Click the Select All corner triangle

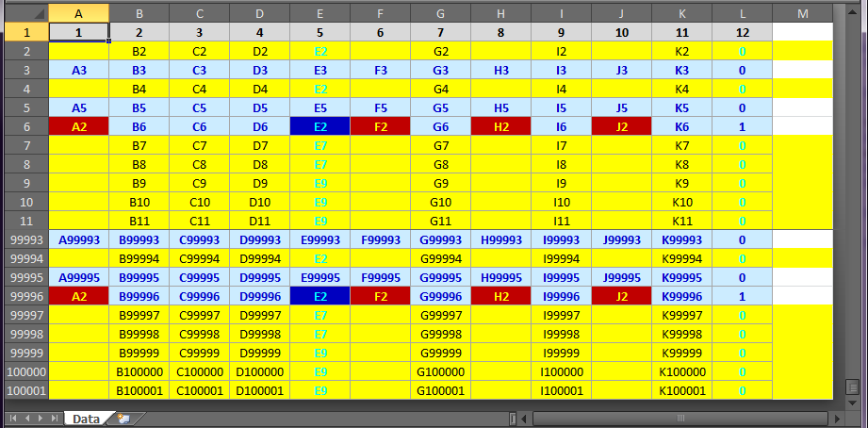26,13
